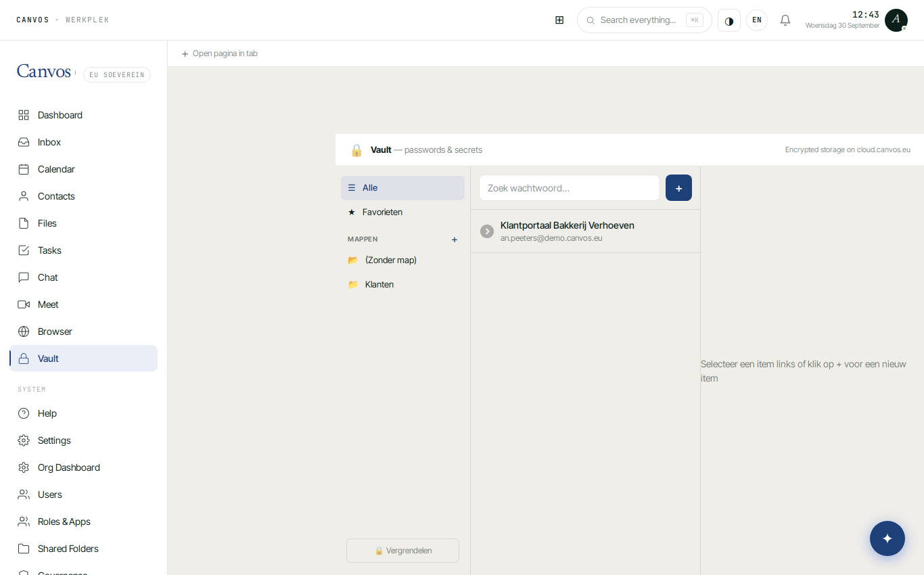Click the Org Dashboard icon
The width and height of the screenshot is (924, 575).
point(24,467)
